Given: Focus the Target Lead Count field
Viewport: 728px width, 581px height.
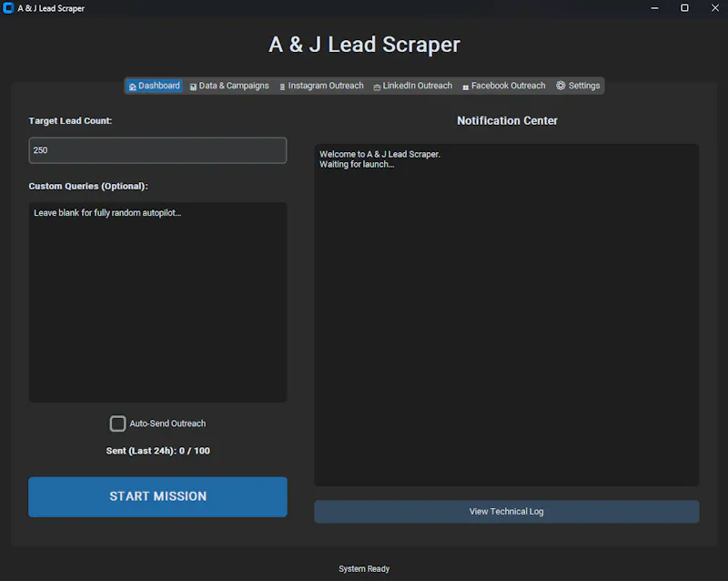Looking at the screenshot, I should coord(157,150).
